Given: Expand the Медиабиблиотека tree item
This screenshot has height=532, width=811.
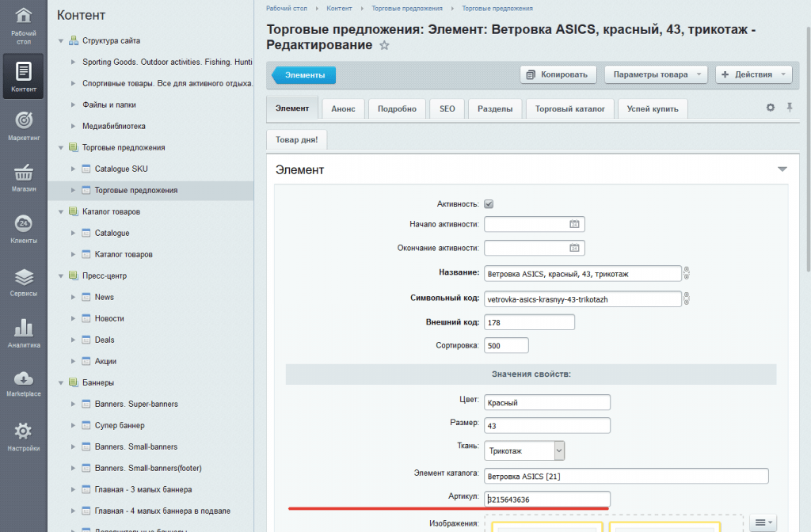Looking at the screenshot, I should 74,126.
